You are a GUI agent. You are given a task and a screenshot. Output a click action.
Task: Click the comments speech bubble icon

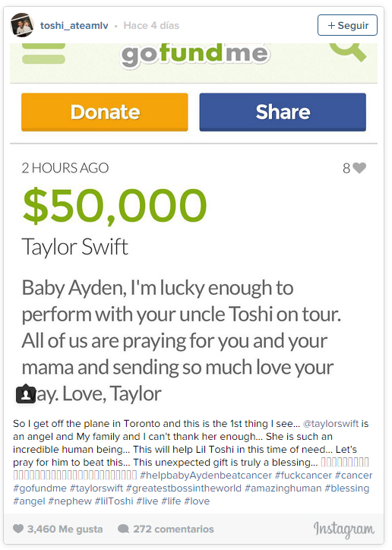tap(123, 529)
